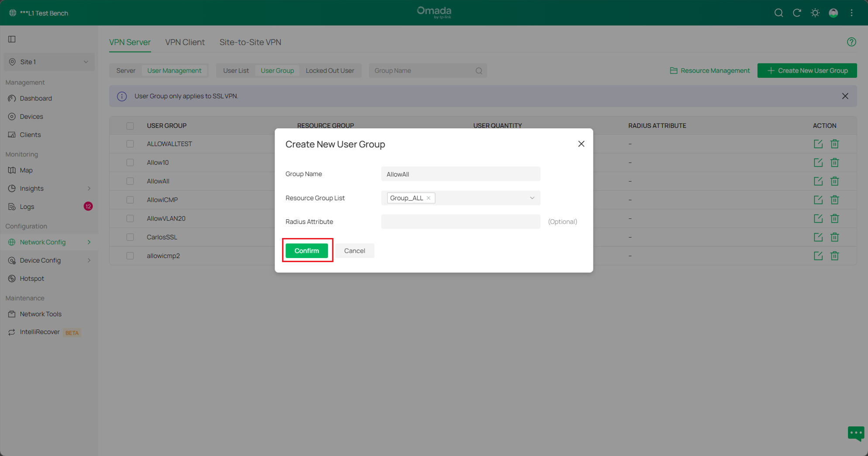Select the User Management sub-tab
This screenshot has width=868, height=456.
tap(174, 71)
